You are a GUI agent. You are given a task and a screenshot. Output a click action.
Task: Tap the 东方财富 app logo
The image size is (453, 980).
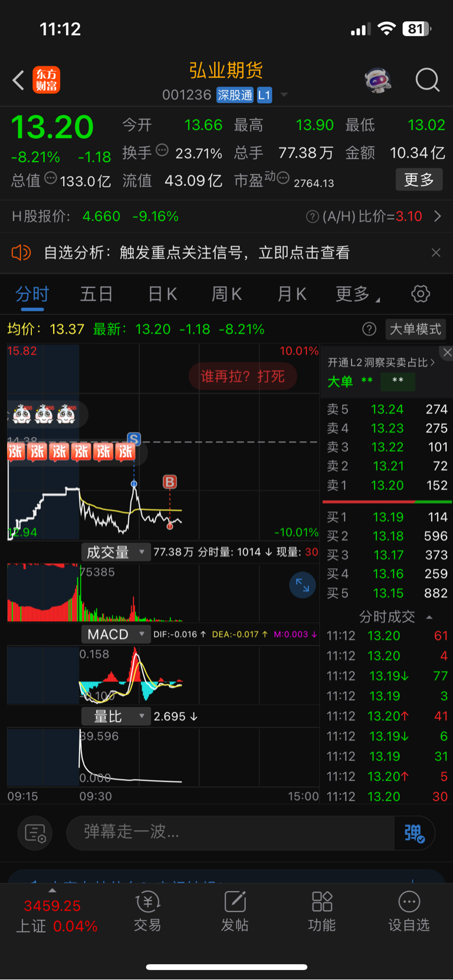[x=46, y=80]
